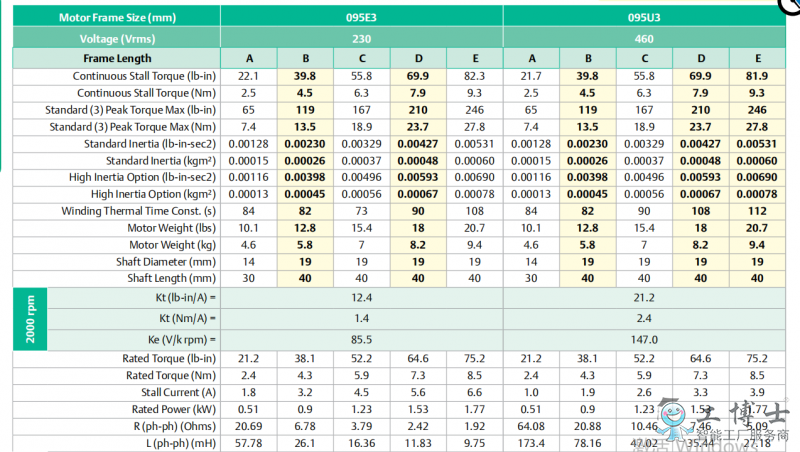The image size is (800, 452).
Task: Select column header 'B' under 095U3
Action: [x=588, y=58]
